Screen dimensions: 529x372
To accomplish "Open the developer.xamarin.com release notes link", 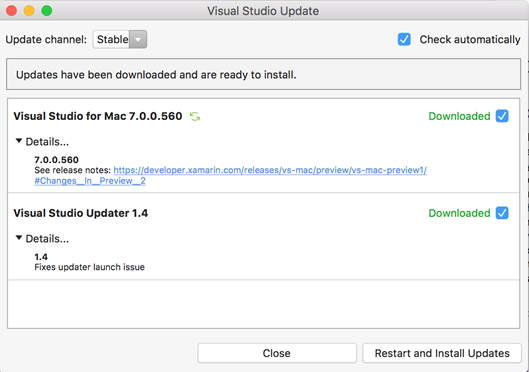I will 270,170.
